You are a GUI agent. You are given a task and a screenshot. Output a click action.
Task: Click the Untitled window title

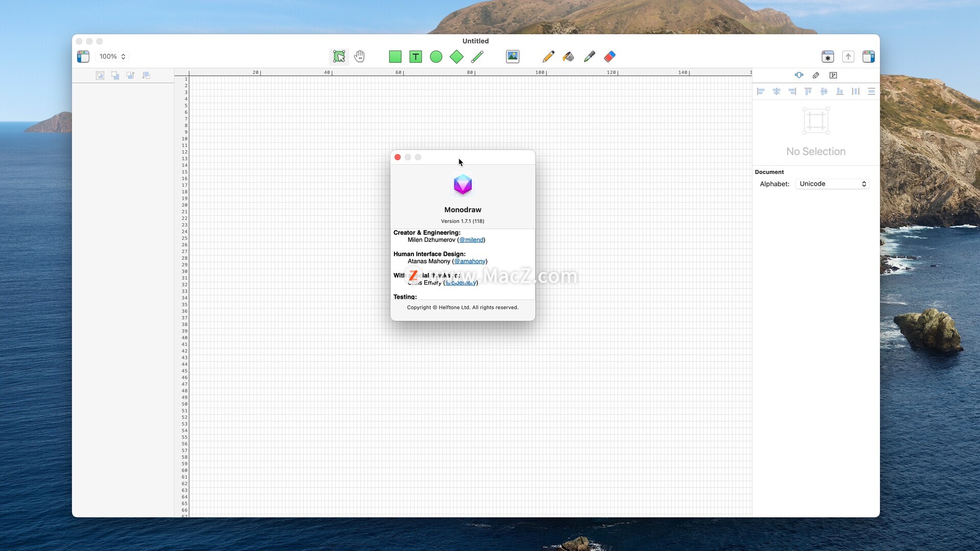tap(476, 41)
